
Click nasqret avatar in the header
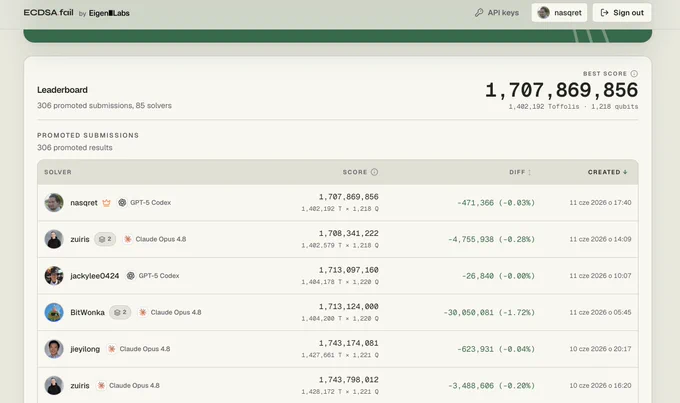click(x=543, y=13)
